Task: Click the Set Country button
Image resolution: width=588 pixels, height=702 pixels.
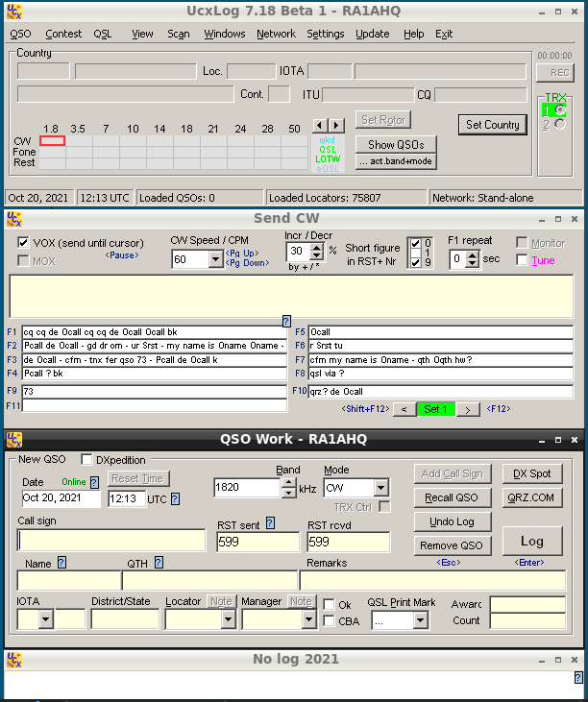Action: 493,125
